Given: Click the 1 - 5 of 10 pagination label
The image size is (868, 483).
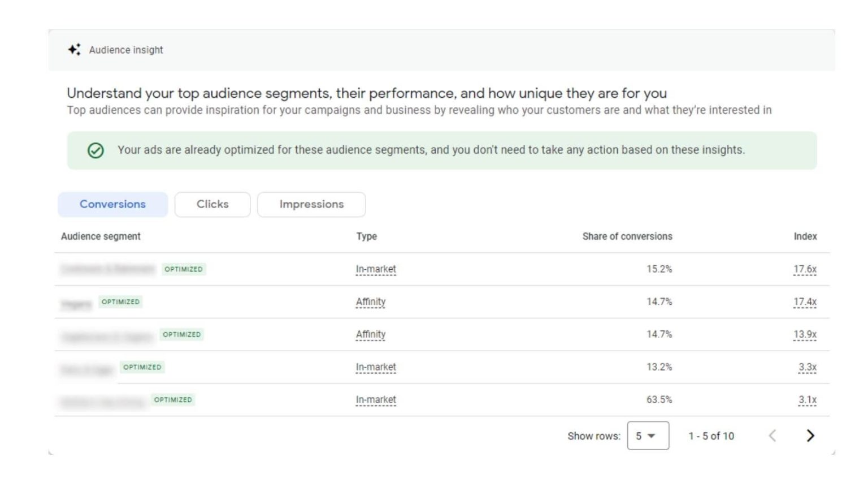Looking at the screenshot, I should pyautogui.click(x=710, y=435).
